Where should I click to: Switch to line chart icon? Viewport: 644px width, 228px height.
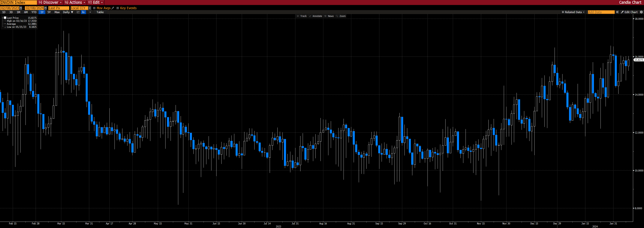click(78, 12)
